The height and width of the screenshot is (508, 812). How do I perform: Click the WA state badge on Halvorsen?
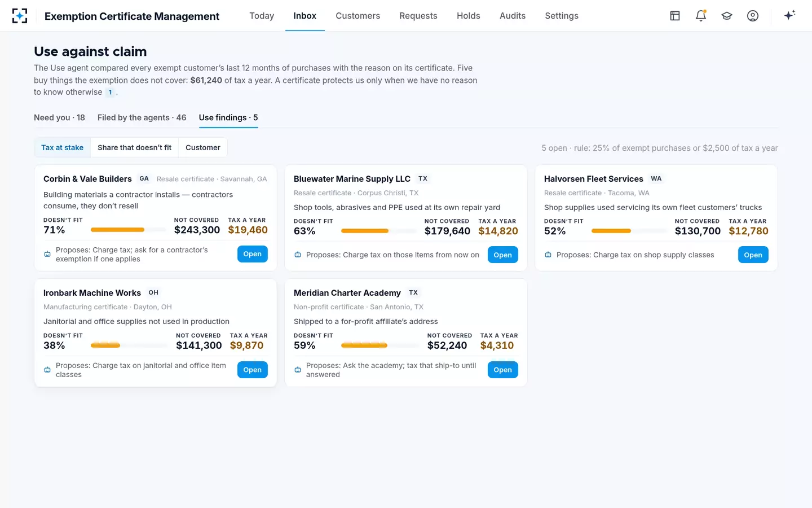pos(656,178)
